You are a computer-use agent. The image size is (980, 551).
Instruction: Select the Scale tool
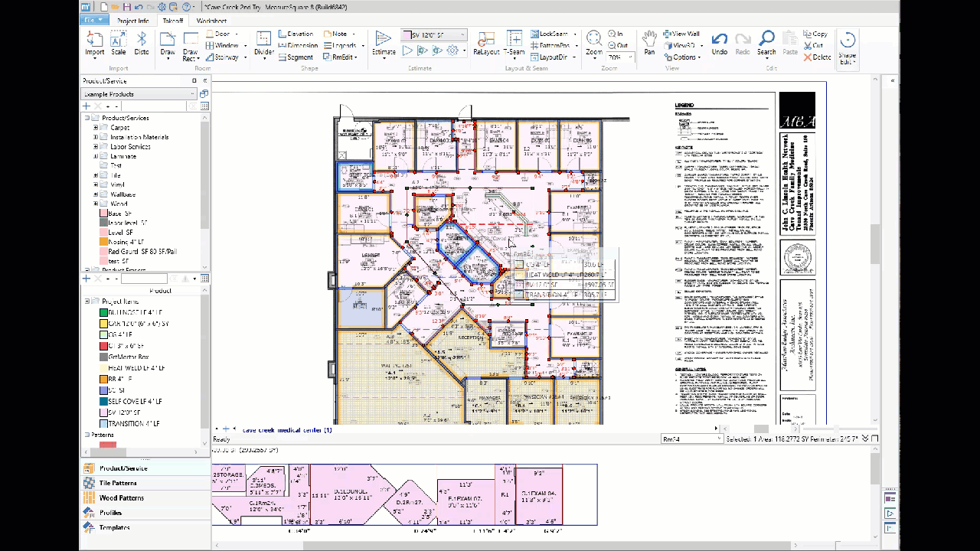[x=118, y=44]
